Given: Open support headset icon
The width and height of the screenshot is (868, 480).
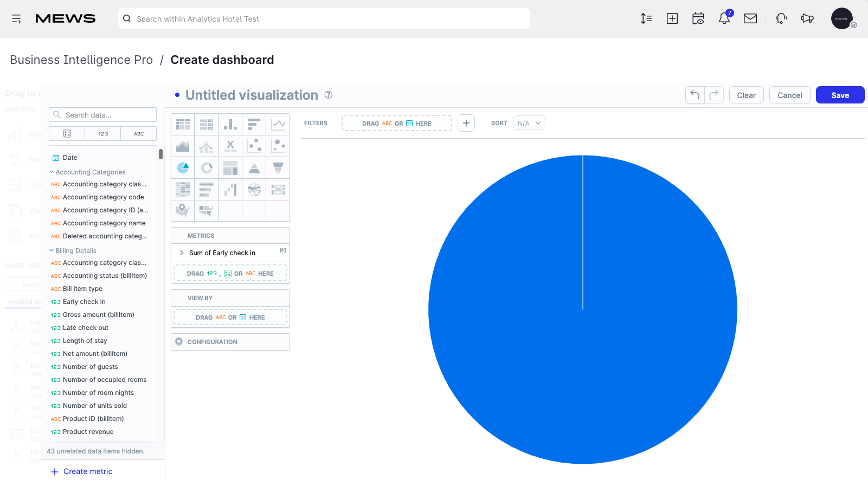Looking at the screenshot, I should (781, 18).
